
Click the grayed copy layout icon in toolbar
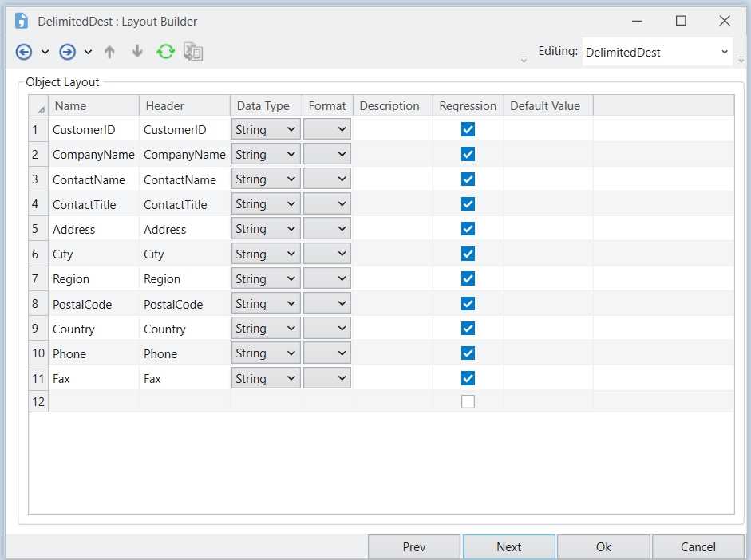coord(193,52)
